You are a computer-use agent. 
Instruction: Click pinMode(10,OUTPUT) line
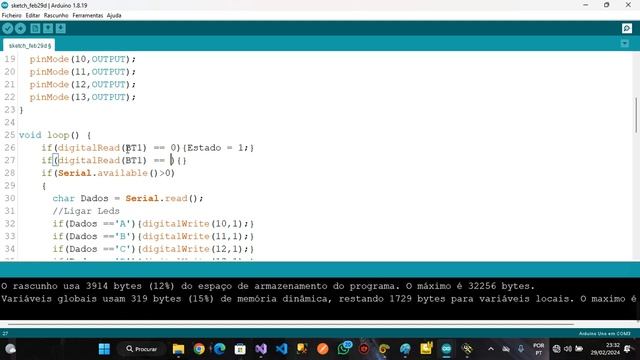(x=82, y=59)
